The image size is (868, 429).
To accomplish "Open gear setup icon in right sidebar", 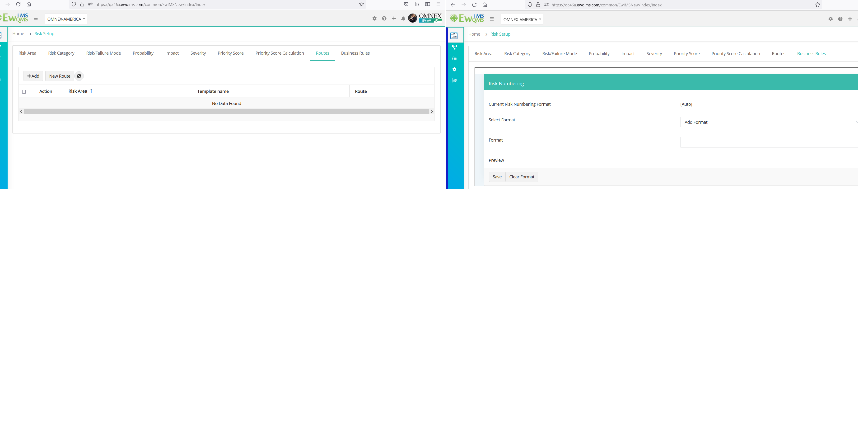I will coord(454,69).
